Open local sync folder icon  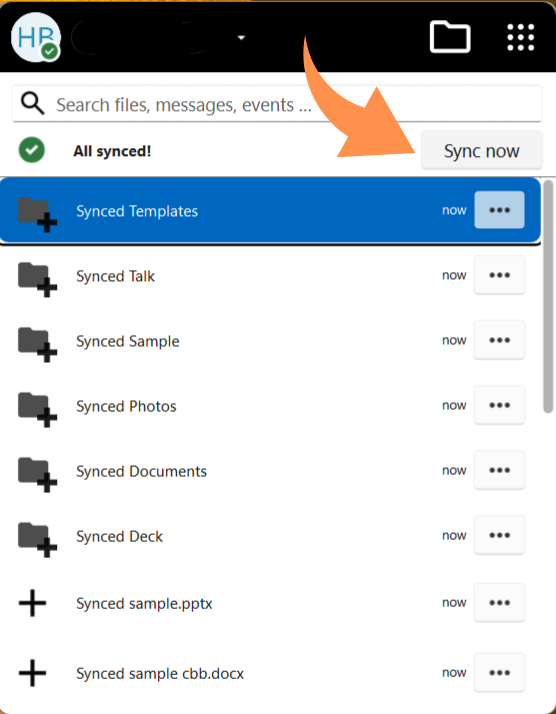click(450, 37)
